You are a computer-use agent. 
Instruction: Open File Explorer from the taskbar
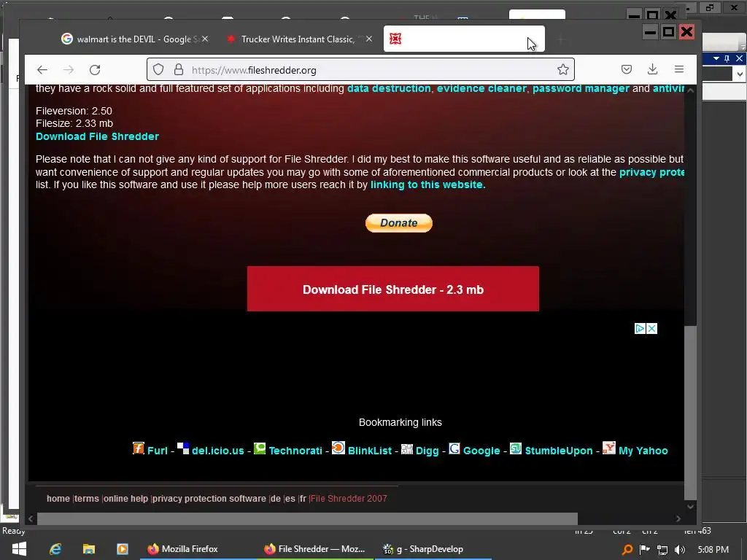89,549
